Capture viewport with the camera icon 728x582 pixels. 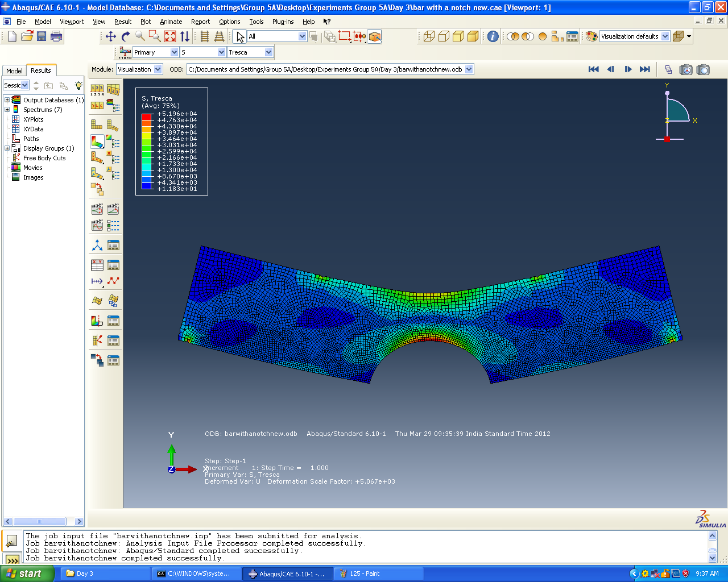pyautogui.click(x=704, y=69)
